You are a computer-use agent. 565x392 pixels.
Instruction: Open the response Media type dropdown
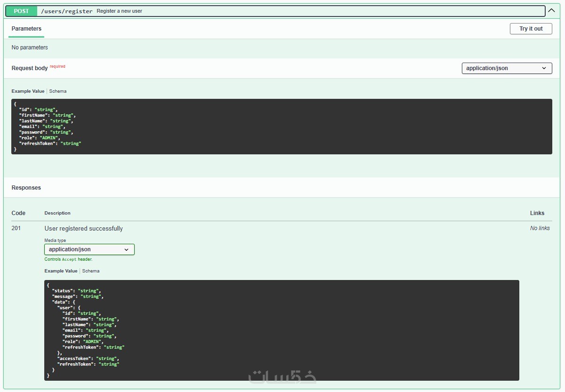click(89, 249)
